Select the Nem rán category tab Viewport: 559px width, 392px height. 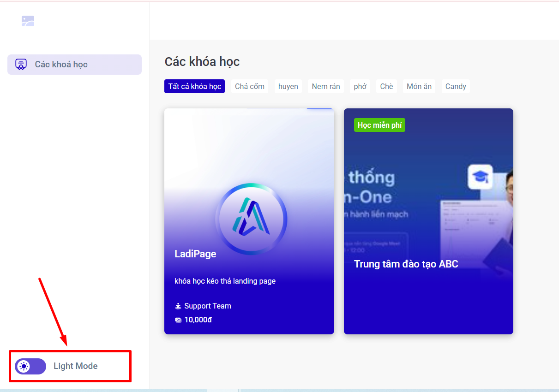[x=326, y=86]
